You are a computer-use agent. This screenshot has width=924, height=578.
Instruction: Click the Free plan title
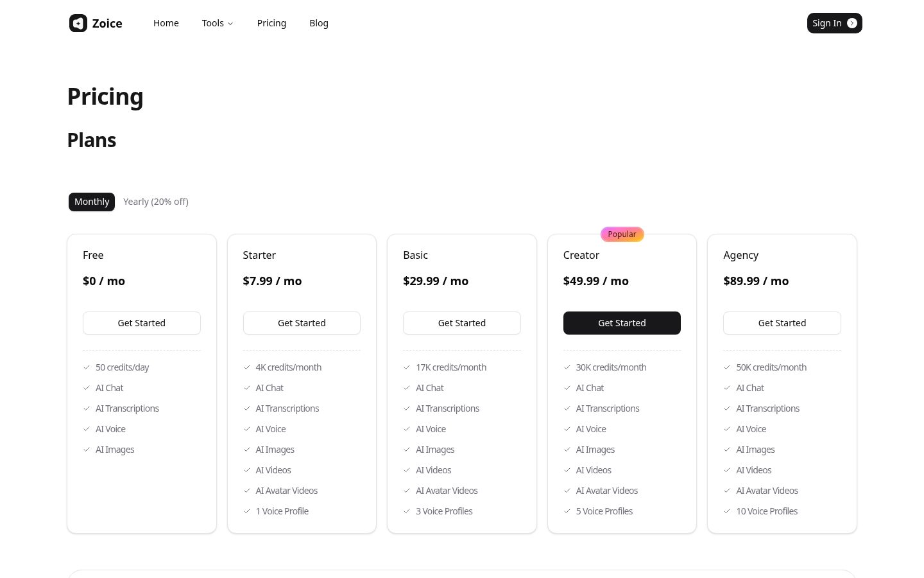click(93, 255)
